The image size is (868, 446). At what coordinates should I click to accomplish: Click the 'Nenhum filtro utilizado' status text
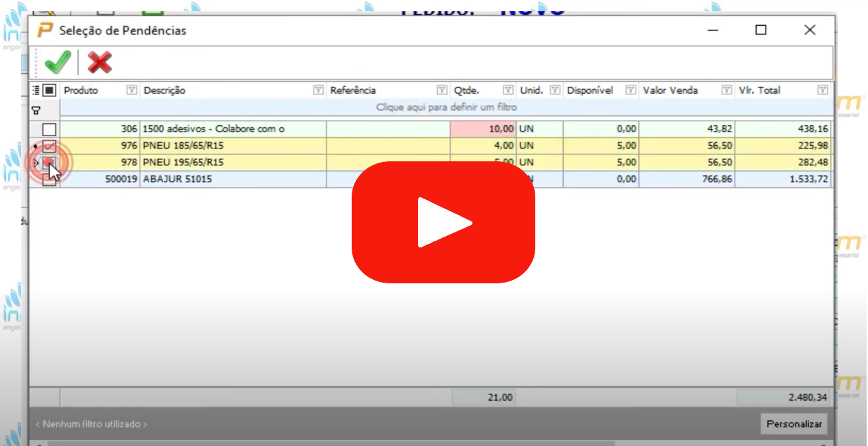click(x=91, y=424)
